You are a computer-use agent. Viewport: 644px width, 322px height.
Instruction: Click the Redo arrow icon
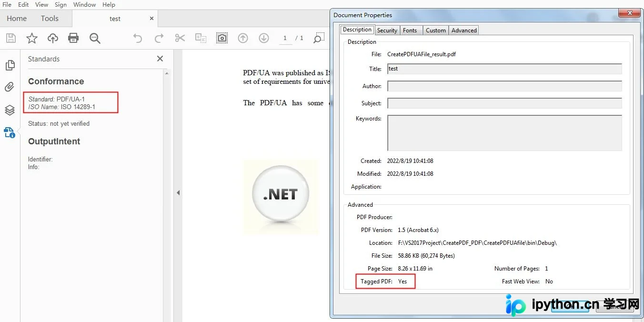pyautogui.click(x=159, y=38)
